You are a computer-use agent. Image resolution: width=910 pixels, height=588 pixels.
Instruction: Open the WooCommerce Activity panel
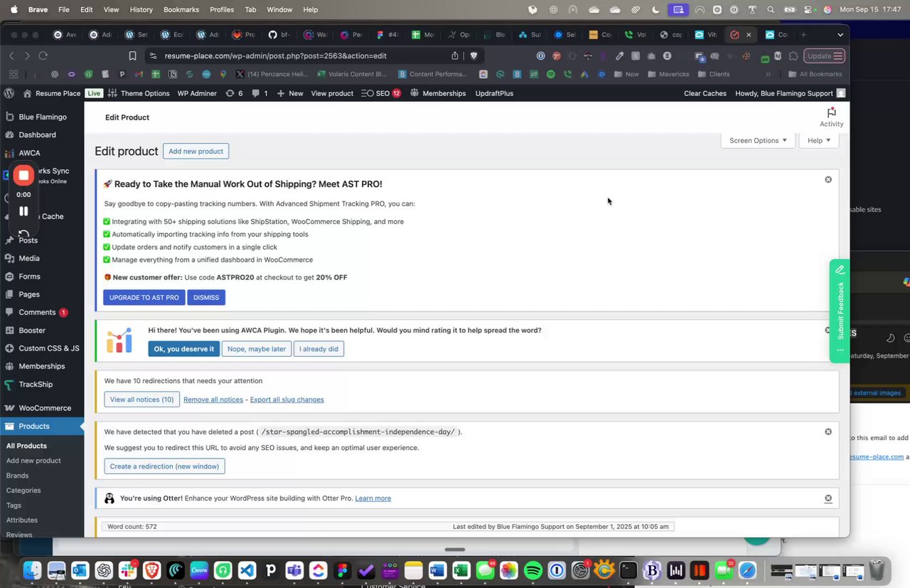coord(831,117)
